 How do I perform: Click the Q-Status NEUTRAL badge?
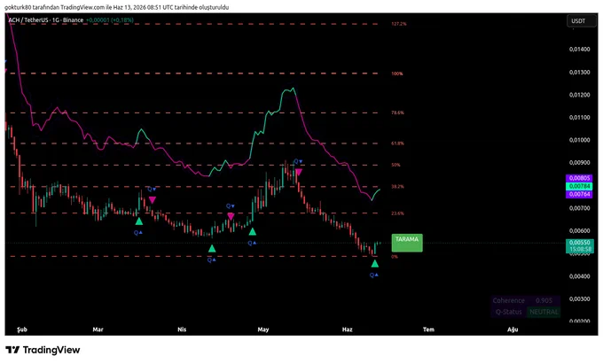(544, 312)
